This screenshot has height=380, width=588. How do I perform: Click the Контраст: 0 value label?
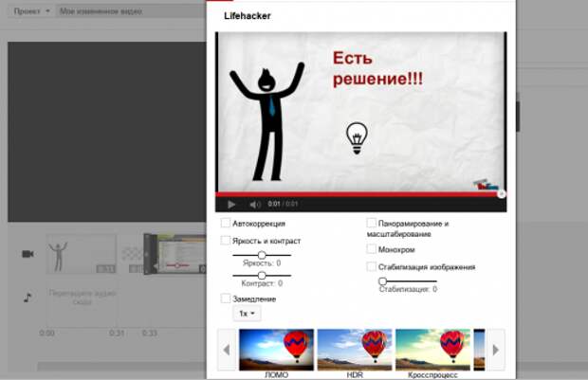(262, 283)
